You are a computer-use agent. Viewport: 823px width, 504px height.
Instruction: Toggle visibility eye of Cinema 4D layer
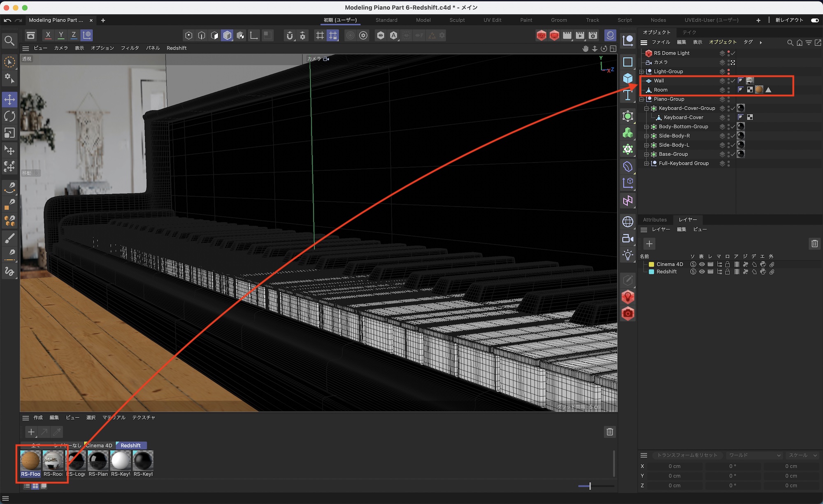pyautogui.click(x=702, y=264)
